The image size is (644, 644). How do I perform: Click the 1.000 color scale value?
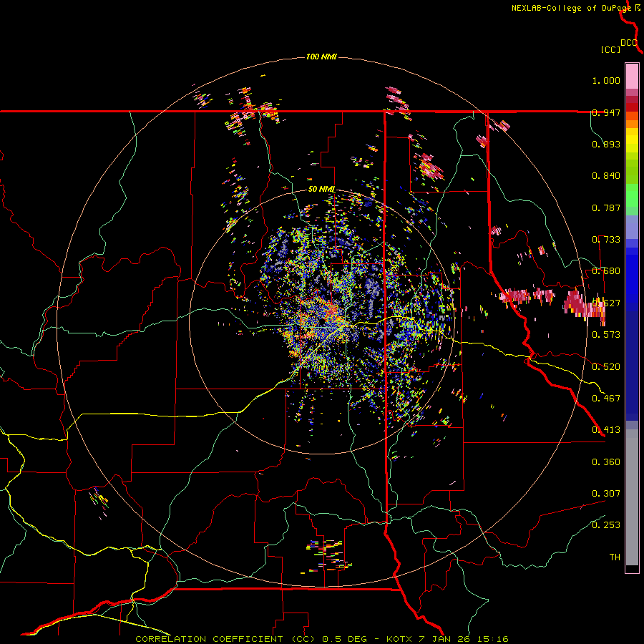[x=606, y=80]
